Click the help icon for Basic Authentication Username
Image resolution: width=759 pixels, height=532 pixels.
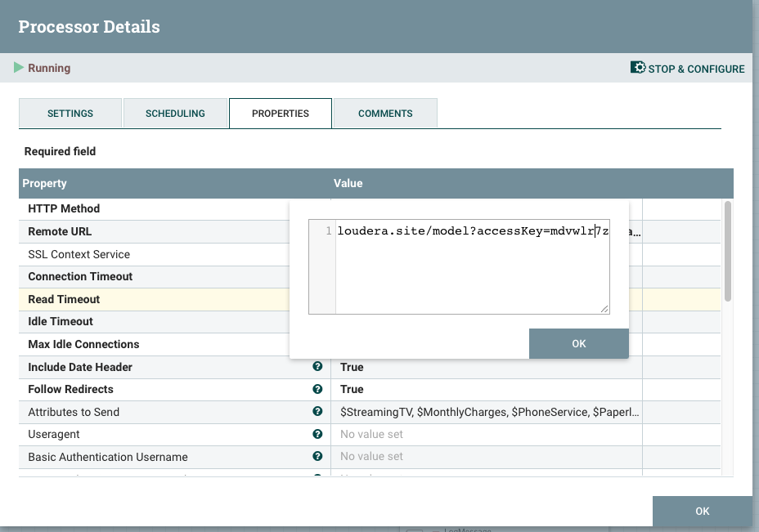pos(317,456)
